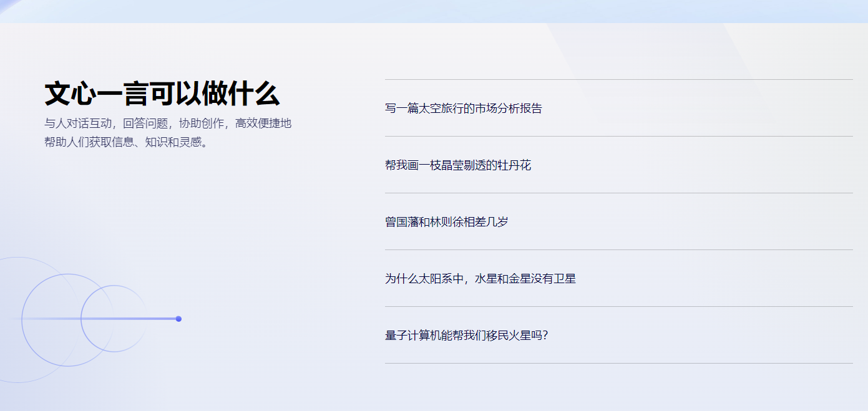The width and height of the screenshot is (868, 411).
Task: Click the medium circle outline graphic
Action: point(68,276)
